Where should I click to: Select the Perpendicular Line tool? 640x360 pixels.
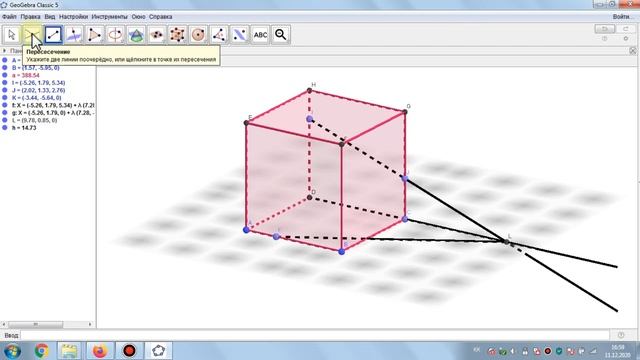tap(74, 35)
